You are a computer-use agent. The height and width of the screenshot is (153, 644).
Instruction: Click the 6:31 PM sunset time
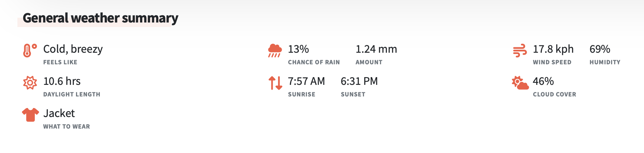[x=359, y=81]
